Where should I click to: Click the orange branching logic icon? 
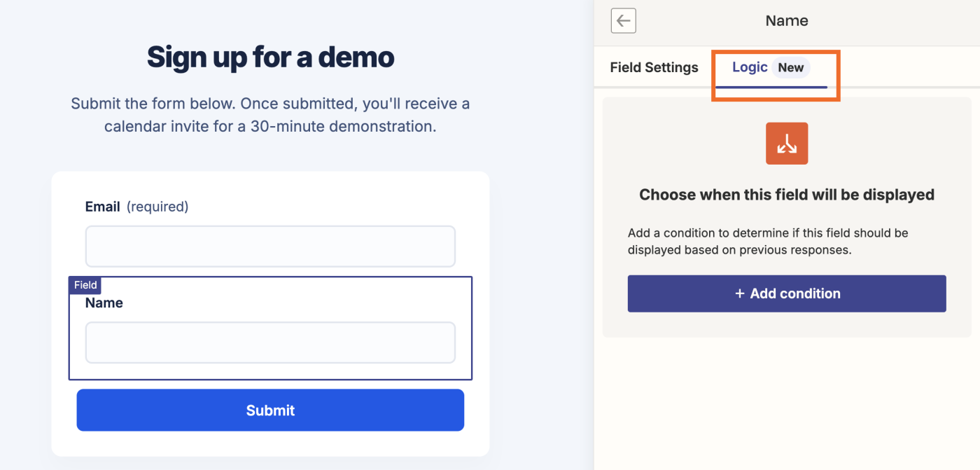click(x=787, y=144)
